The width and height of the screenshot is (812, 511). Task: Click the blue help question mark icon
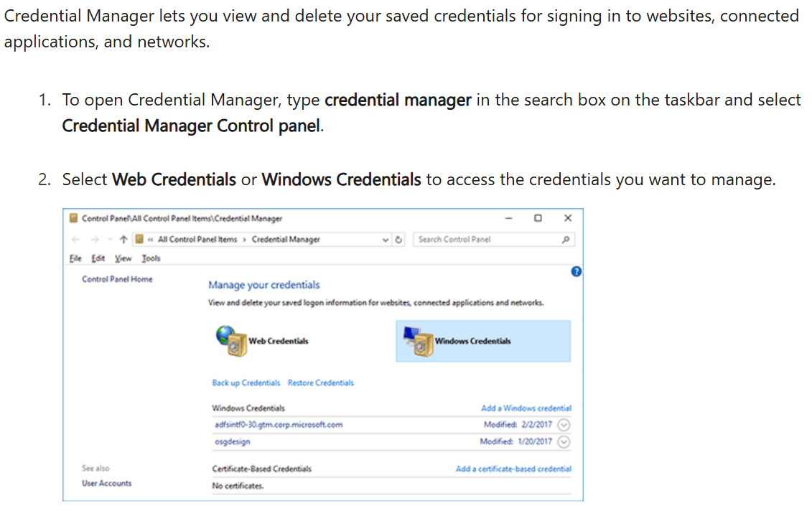575,271
